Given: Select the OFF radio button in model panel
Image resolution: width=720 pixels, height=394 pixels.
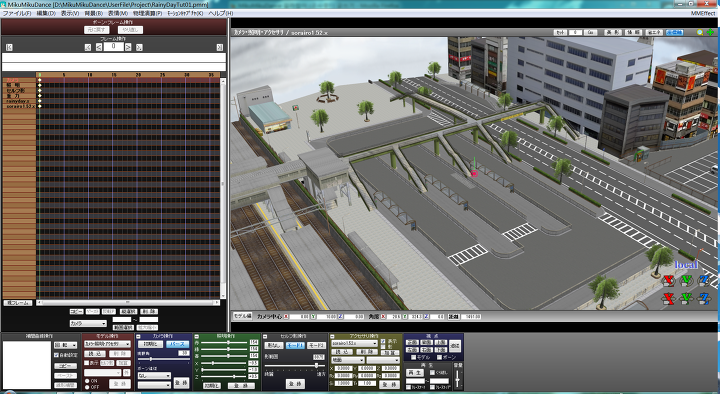Looking at the screenshot, I should [87, 387].
